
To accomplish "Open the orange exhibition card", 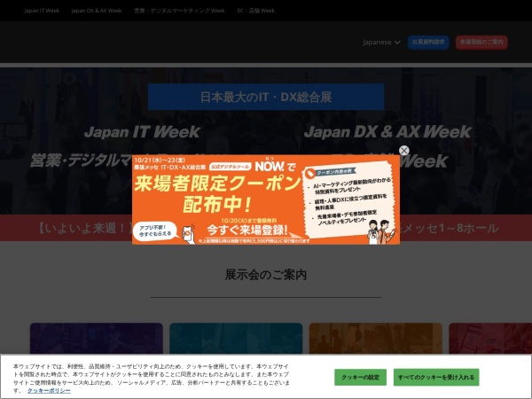I will pos(376,339).
